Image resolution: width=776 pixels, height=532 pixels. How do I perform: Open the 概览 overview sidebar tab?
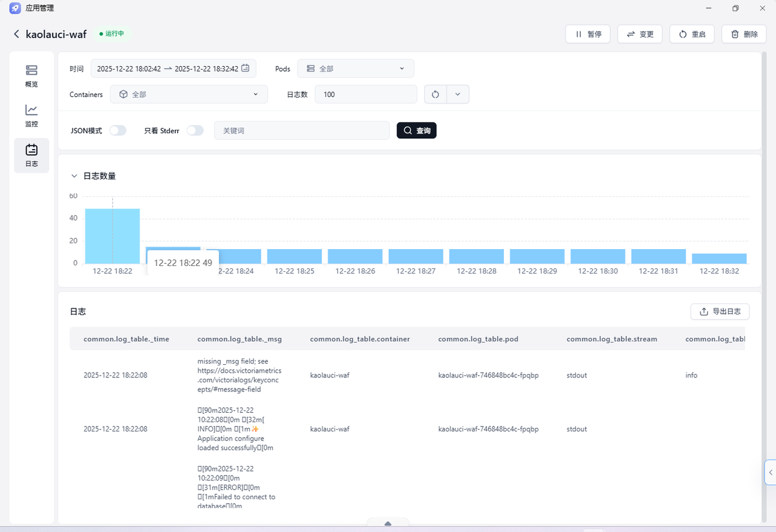(32, 76)
